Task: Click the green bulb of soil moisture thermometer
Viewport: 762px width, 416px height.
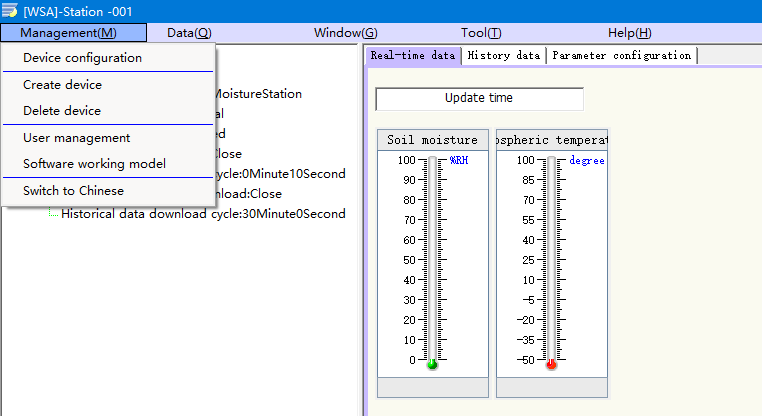Action: click(x=432, y=365)
